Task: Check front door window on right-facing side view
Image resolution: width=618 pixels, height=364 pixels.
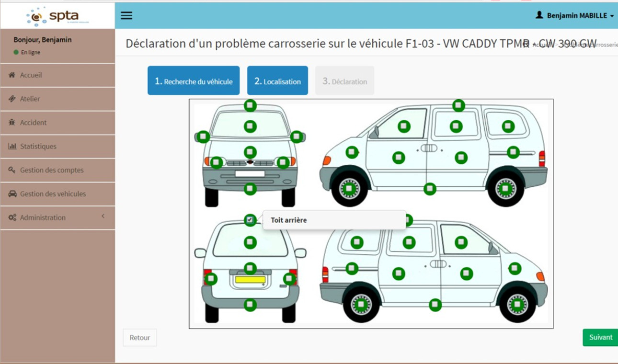Action: coord(461,242)
